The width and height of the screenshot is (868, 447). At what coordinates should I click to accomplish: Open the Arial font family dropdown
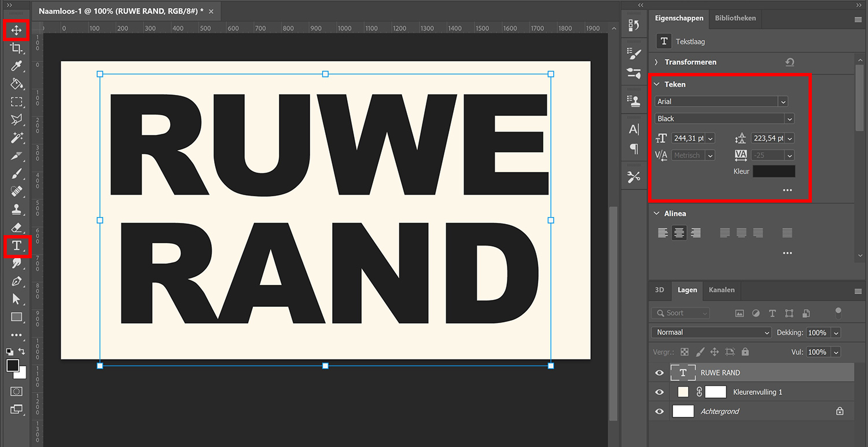(x=784, y=101)
